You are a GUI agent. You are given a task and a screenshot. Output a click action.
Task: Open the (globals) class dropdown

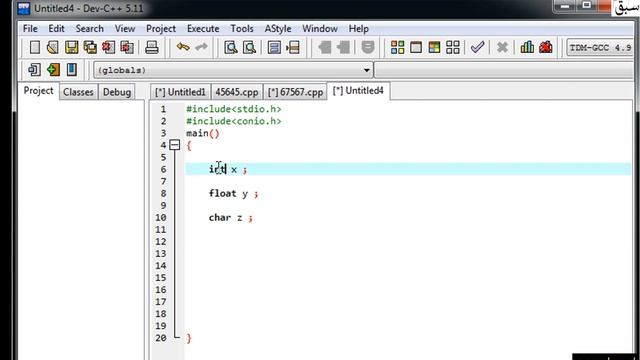(233, 70)
